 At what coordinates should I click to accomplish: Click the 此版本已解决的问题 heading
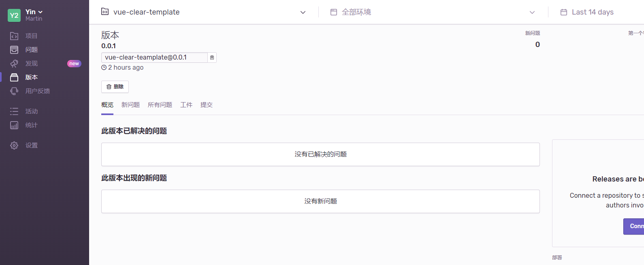(x=134, y=131)
